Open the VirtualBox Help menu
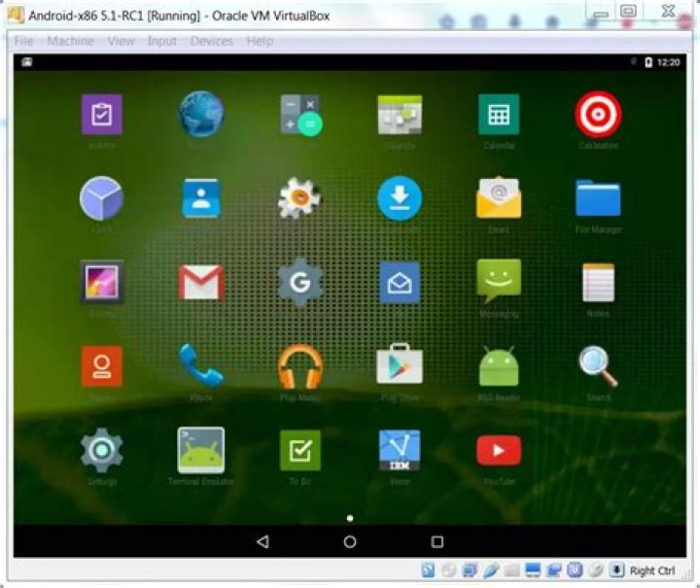This screenshot has width=700, height=588. click(x=260, y=41)
